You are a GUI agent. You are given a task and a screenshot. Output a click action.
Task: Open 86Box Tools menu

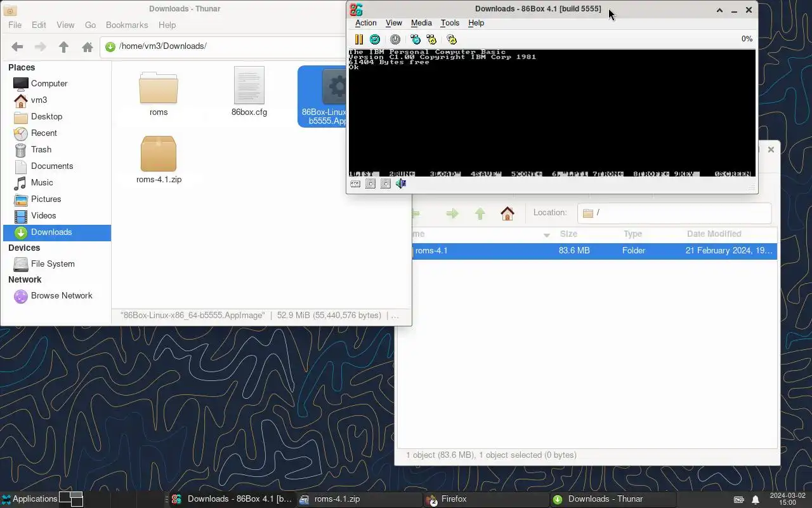tap(450, 23)
